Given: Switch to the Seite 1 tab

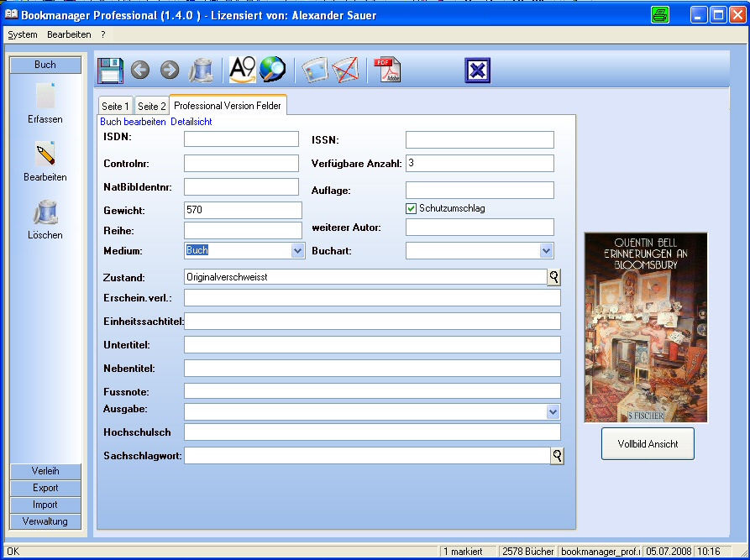Looking at the screenshot, I should click(115, 107).
